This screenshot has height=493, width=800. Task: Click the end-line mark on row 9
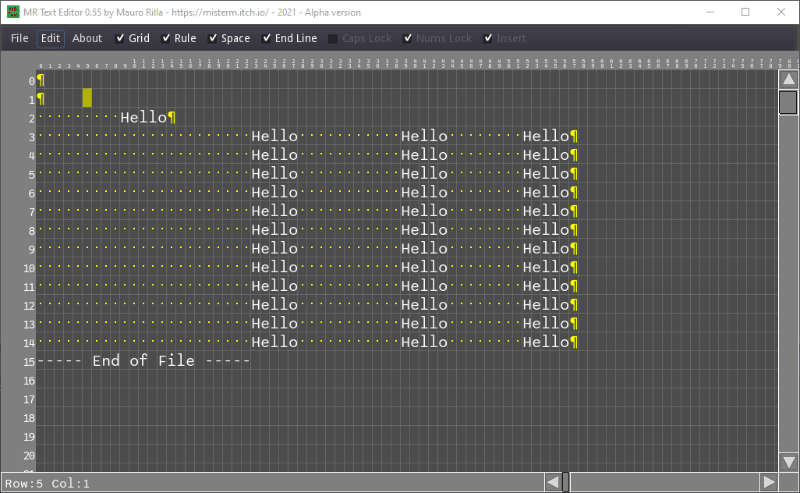pos(574,249)
